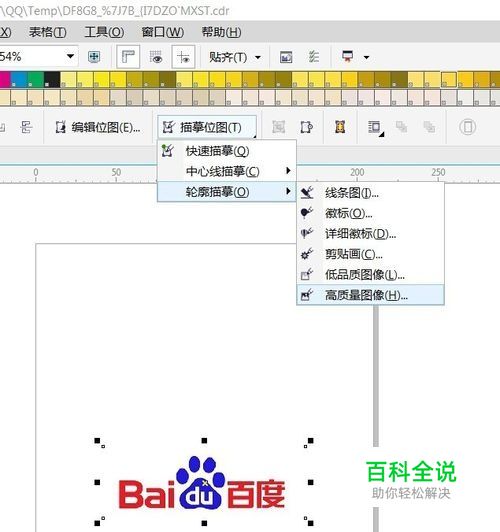
Task: Click the first greyed order icon right of the wrap text icon
Action: (401, 127)
